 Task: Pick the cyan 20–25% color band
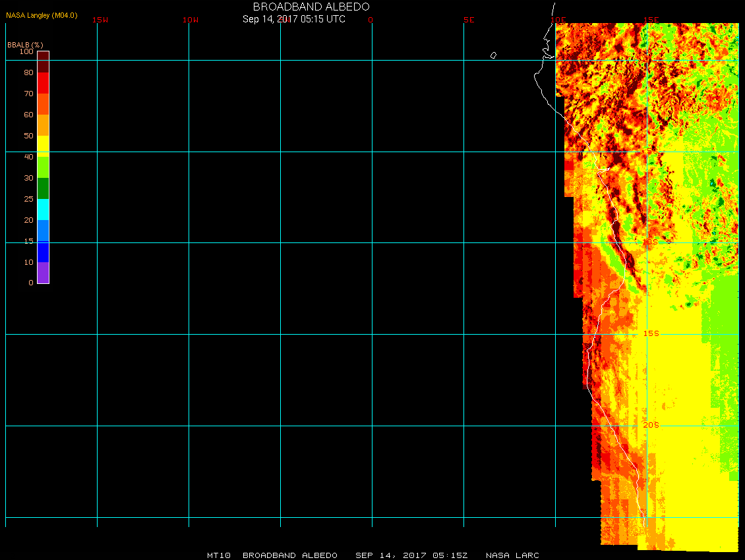tap(43, 210)
